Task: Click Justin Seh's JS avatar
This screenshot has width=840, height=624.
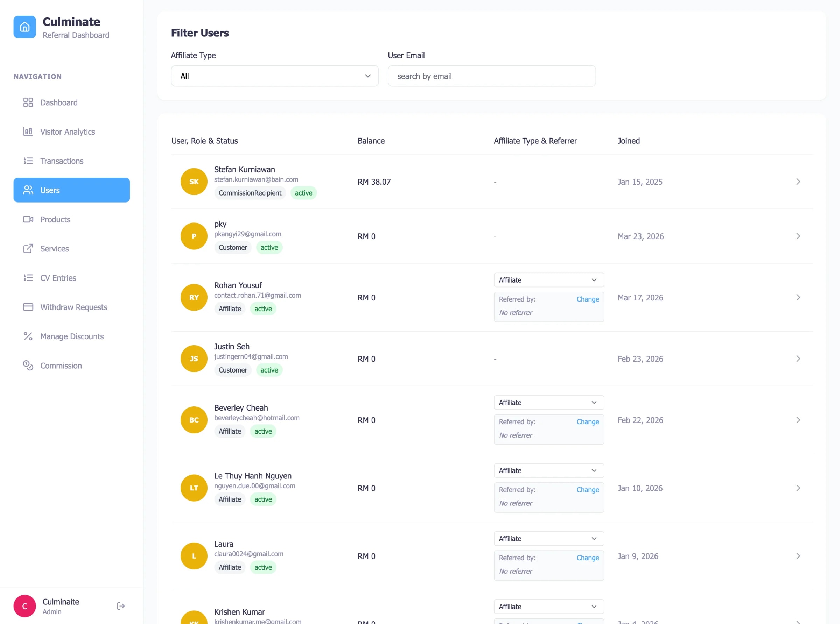Action: pyautogui.click(x=194, y=359)
